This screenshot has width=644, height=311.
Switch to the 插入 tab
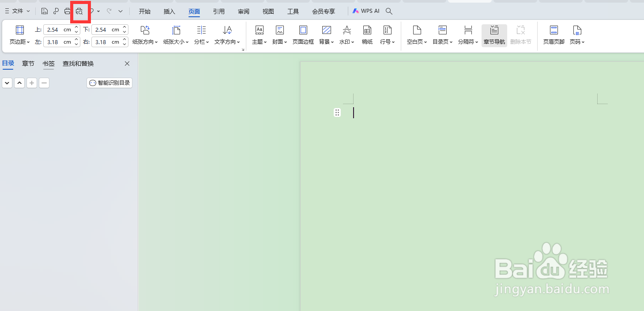point(169,11)
